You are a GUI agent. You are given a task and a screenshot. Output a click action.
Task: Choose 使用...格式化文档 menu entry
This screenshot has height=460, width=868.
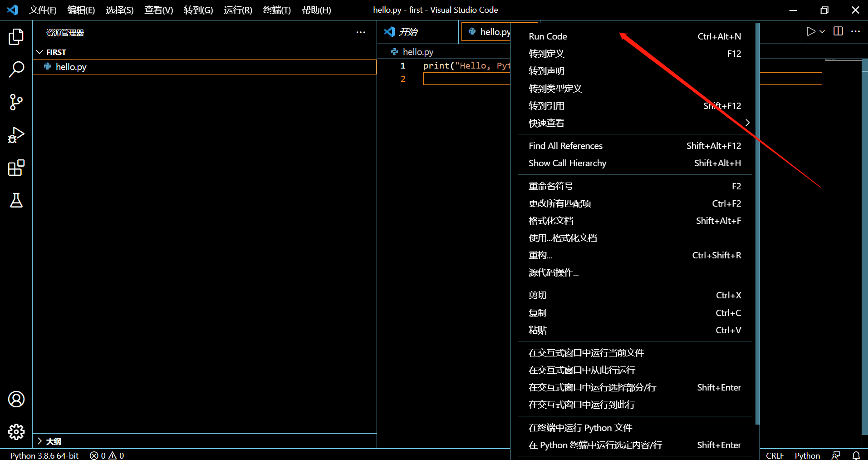(x=635, y=238)
